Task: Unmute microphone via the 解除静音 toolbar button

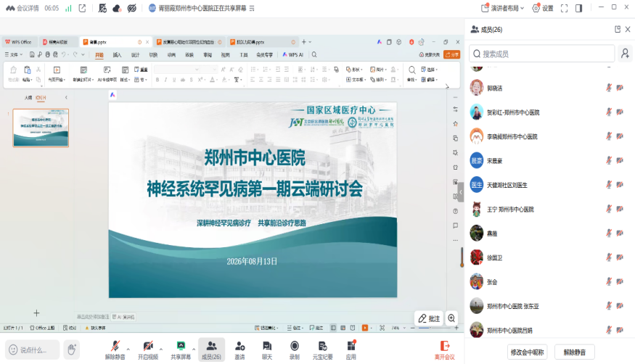Action: pos(115,349)
